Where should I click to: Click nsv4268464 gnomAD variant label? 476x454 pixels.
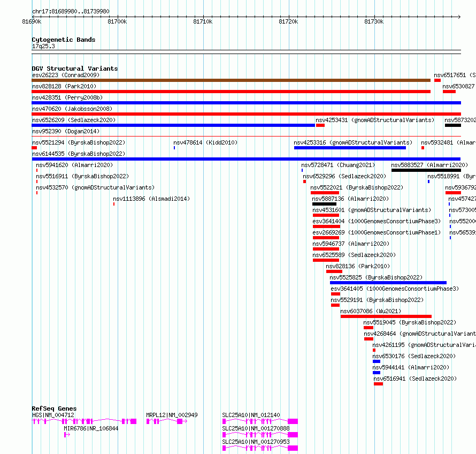click(419, 334)
